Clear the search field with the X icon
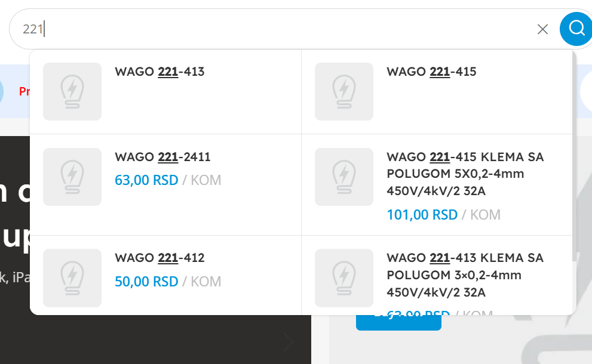This screenshot has width=592, height=364. click(x=542, y=29)
